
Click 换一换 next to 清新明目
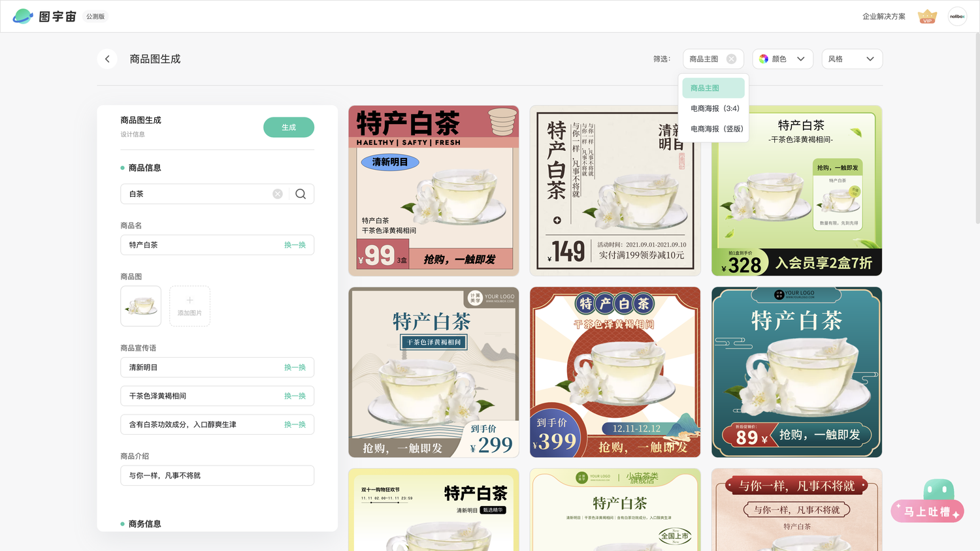click(295, 368)
